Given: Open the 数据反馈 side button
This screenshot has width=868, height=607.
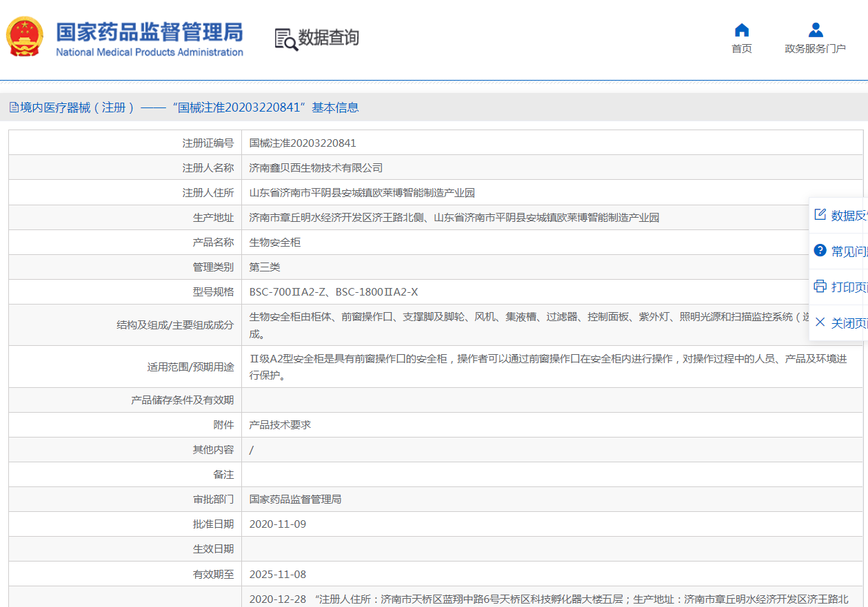Looking at the screenshot, I should click(838, 215).
